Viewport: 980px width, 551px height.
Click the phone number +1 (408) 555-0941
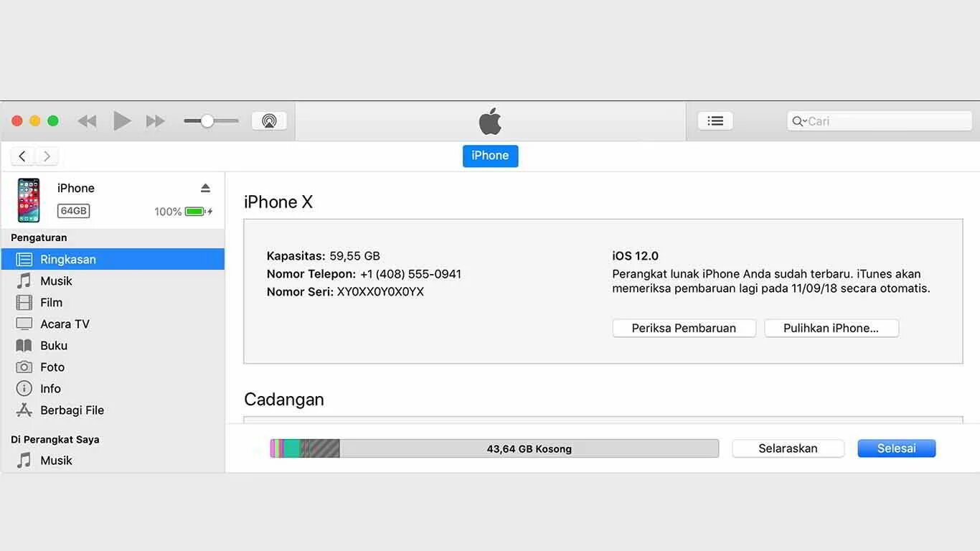410,274
